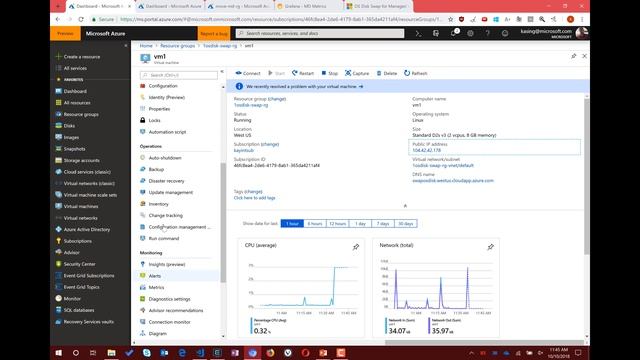Open directory and subscription filter icon
This screenshot has width=640, height=360.
(436, 33)
